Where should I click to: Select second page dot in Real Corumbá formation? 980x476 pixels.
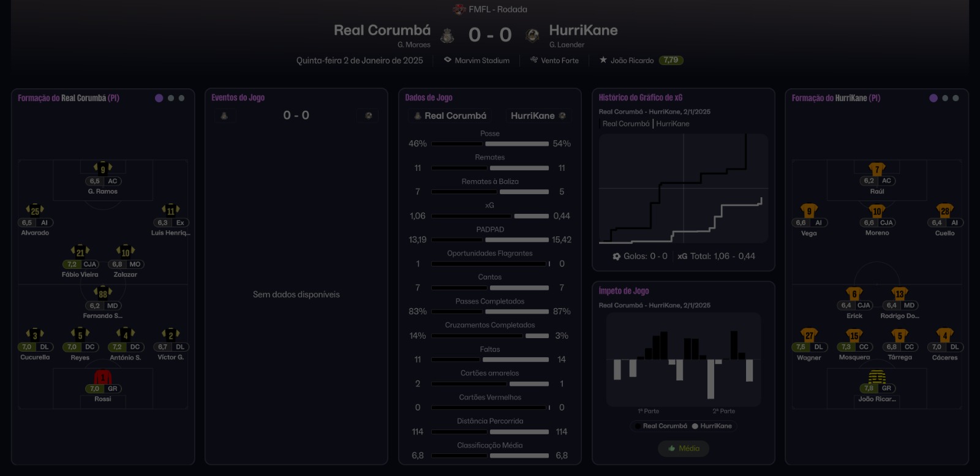(x=171, y=98)
